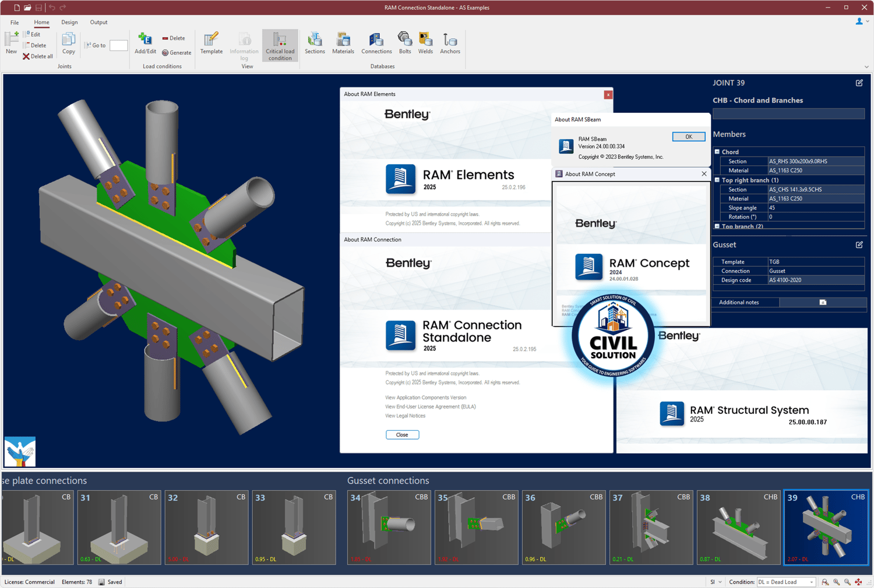The height and width of the screenshot is (588, 874).
Task: Close the About RAM Concept dialog
Action: pyautogui.click(x=704, y=174)
